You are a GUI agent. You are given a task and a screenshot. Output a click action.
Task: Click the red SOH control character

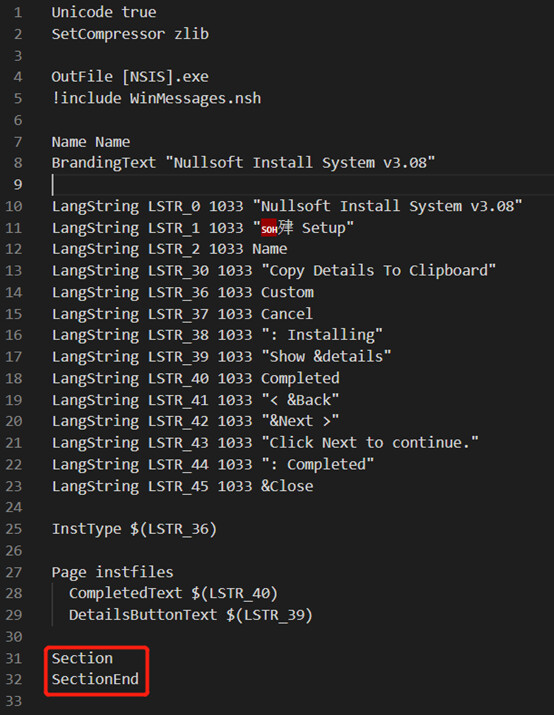point(269,228)
